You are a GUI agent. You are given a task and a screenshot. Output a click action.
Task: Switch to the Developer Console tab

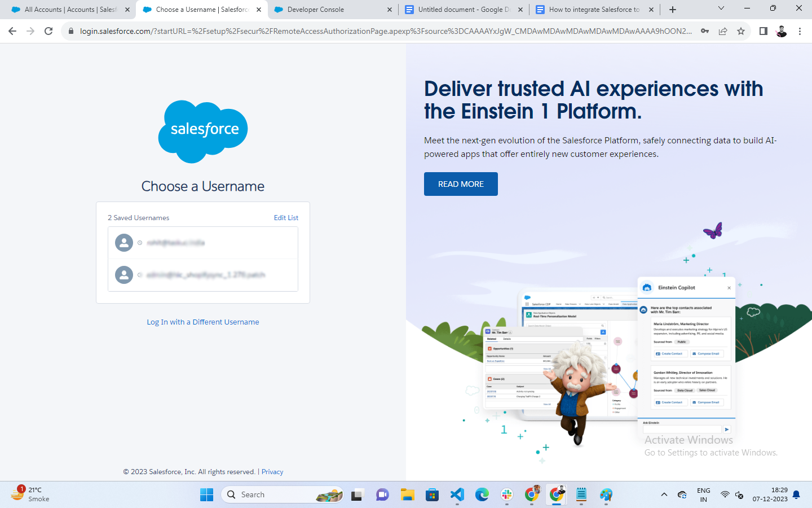(333, 10)
